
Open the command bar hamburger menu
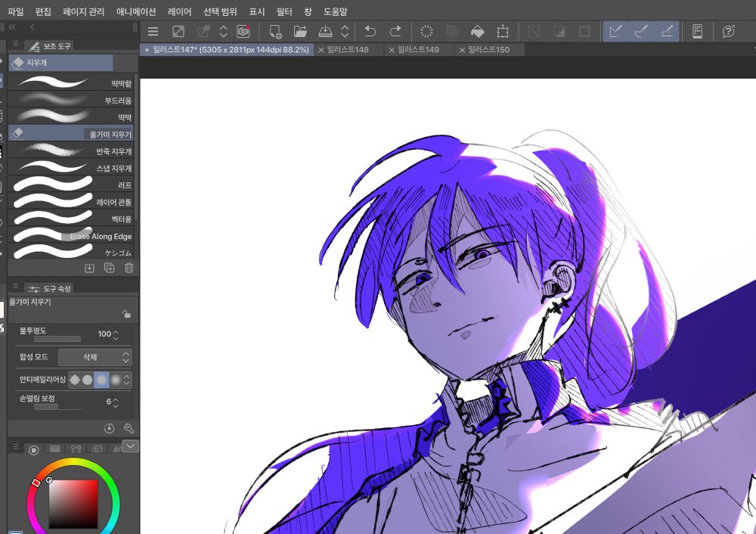pos(153,32)
